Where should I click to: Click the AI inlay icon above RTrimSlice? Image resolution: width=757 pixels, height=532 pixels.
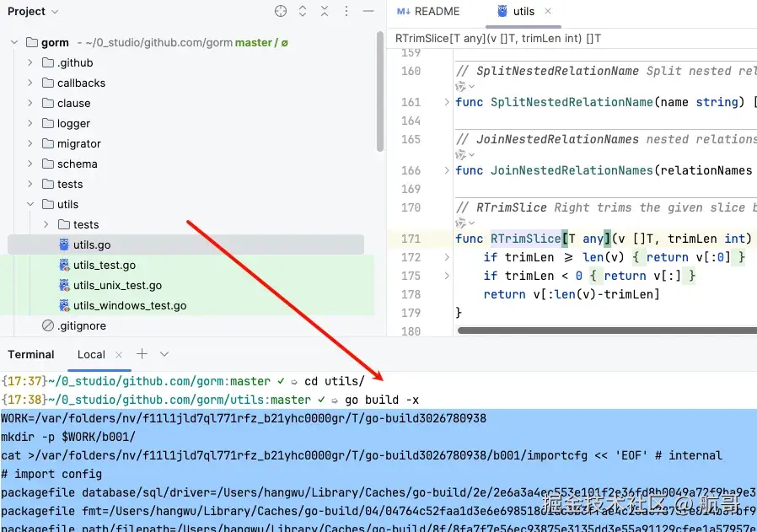460,223
